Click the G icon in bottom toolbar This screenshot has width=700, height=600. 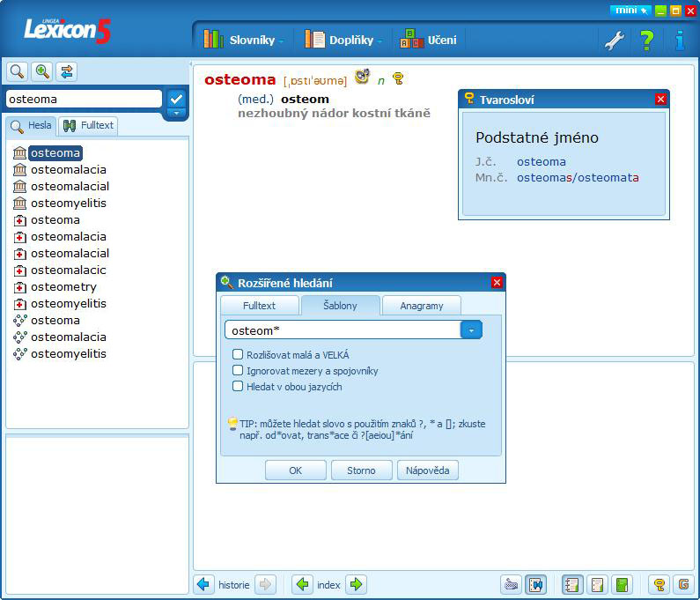pyautogui.click(x=683, y=584)
